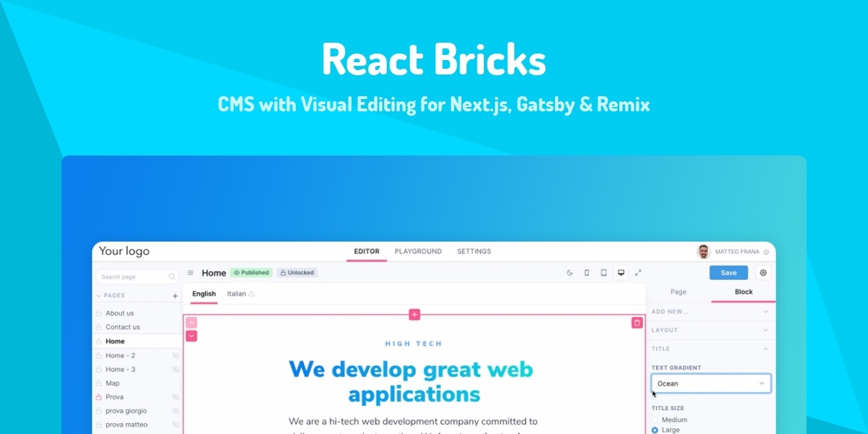
Task: Click the Save button
Action: pos(728,272)
